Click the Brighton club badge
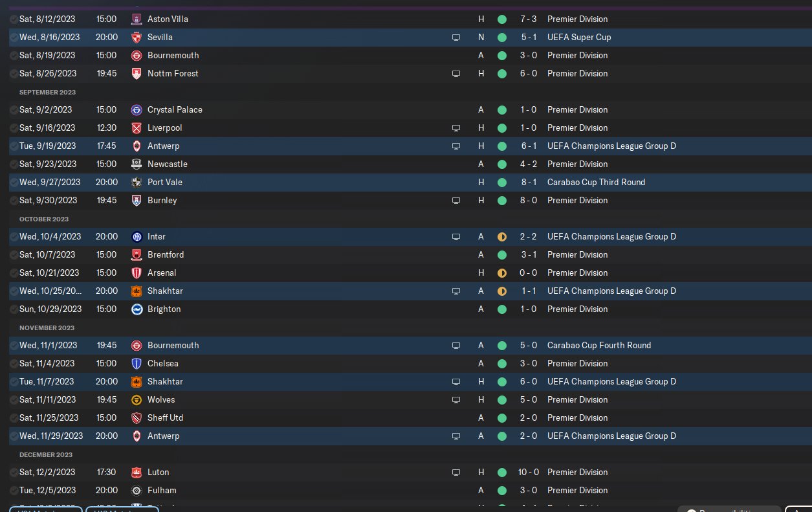 [x=136, y=309]
